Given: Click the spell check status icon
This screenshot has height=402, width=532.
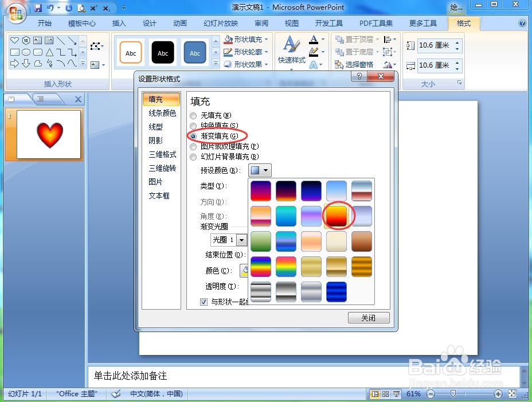Looking at the screenshot, I should coord(116,394).
